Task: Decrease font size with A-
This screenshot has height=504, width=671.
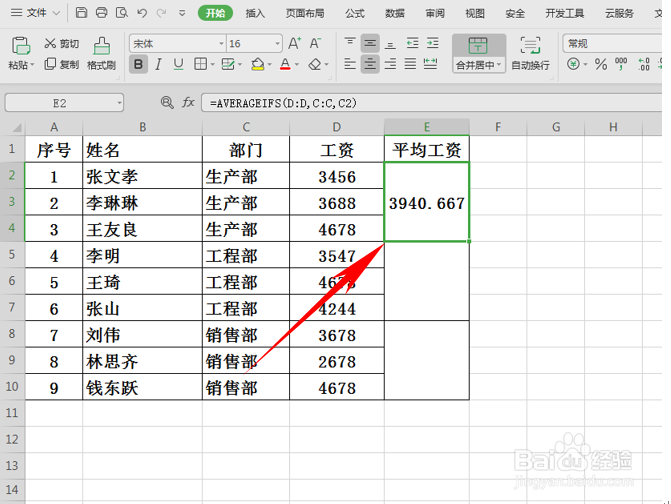Action: (315, 43)
